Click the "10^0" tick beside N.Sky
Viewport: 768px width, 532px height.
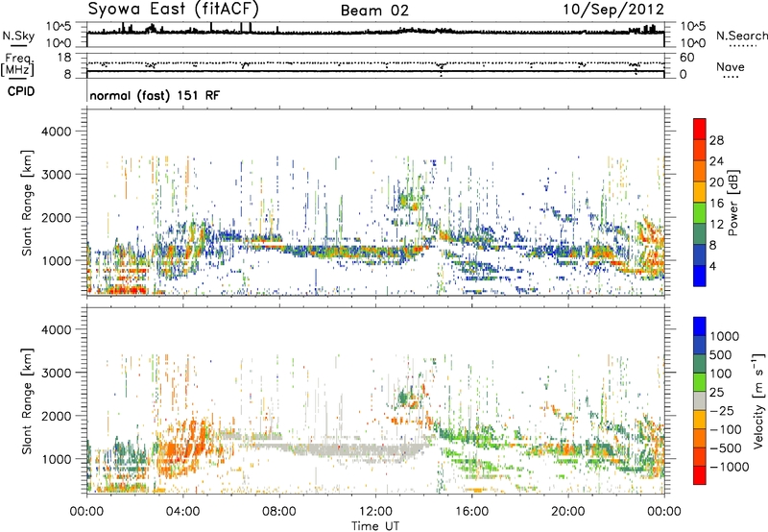60,42
